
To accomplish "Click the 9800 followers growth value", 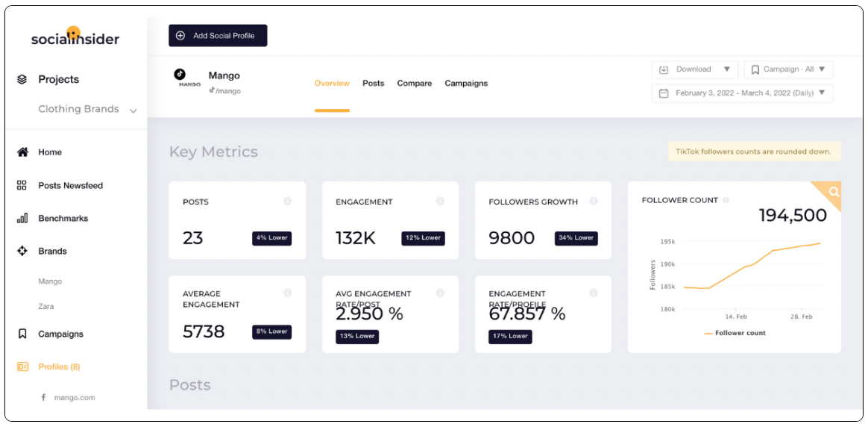I will click(x=512, y=238).
